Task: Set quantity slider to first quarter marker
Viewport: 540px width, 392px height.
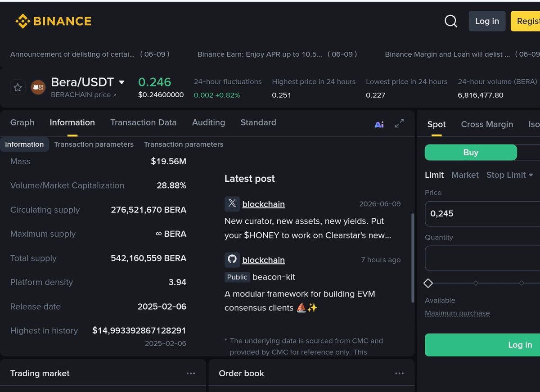Action: (x=476, y=283)
